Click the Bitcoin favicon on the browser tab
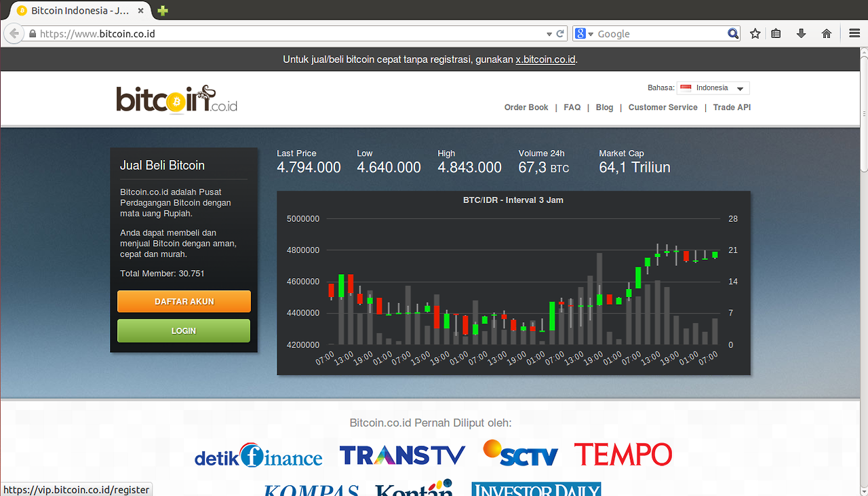This screenshot has height=496, width=868. (22, 11)
